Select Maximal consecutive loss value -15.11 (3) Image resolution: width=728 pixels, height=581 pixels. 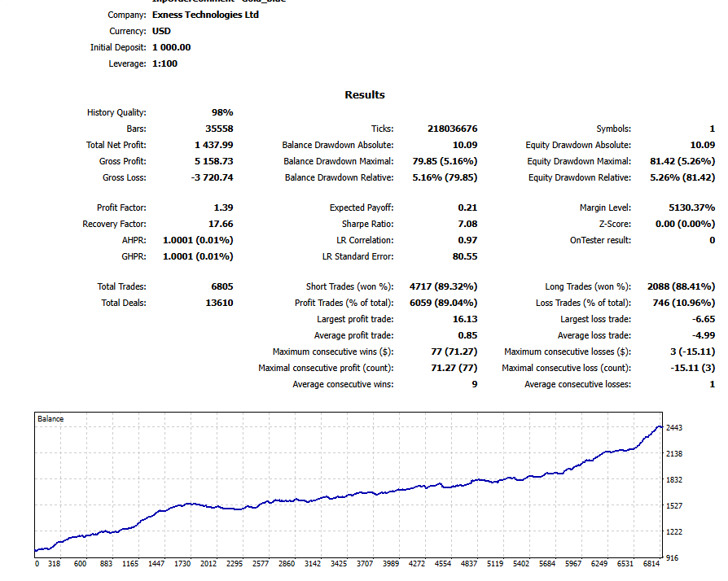click(x=693, y=368)
